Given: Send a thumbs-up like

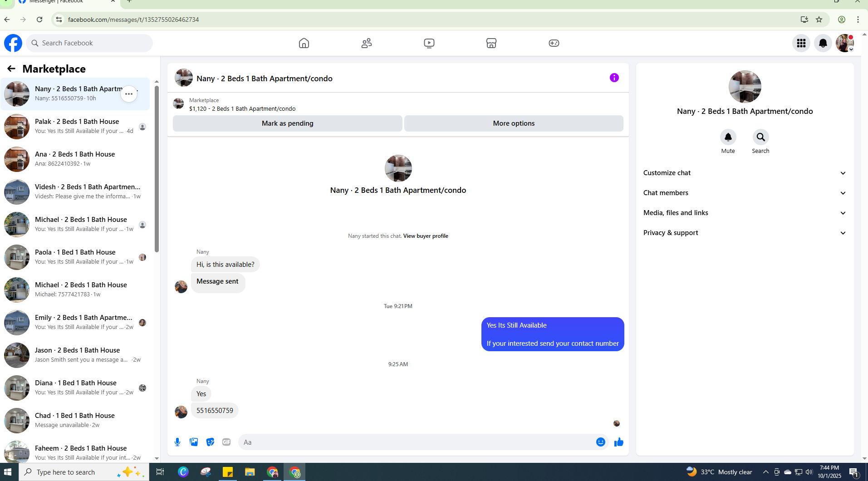Looking at the screenshot, I should 618,442.
